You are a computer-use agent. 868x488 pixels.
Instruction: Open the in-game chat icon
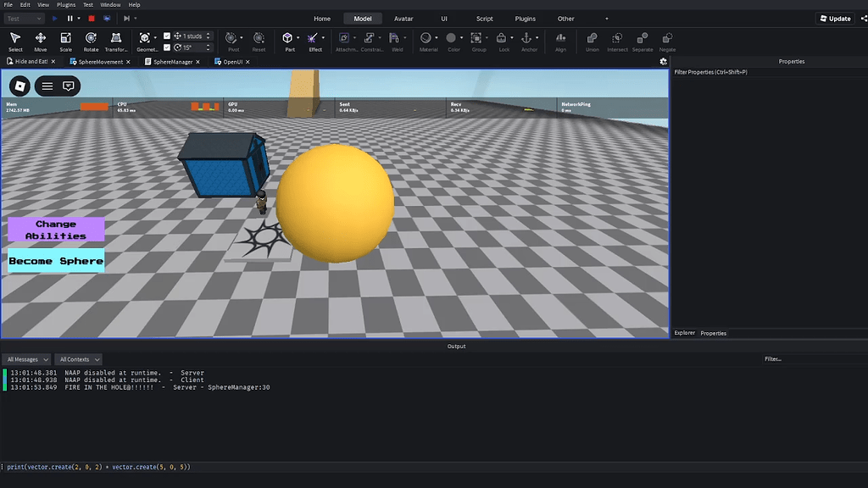(68, 86)
